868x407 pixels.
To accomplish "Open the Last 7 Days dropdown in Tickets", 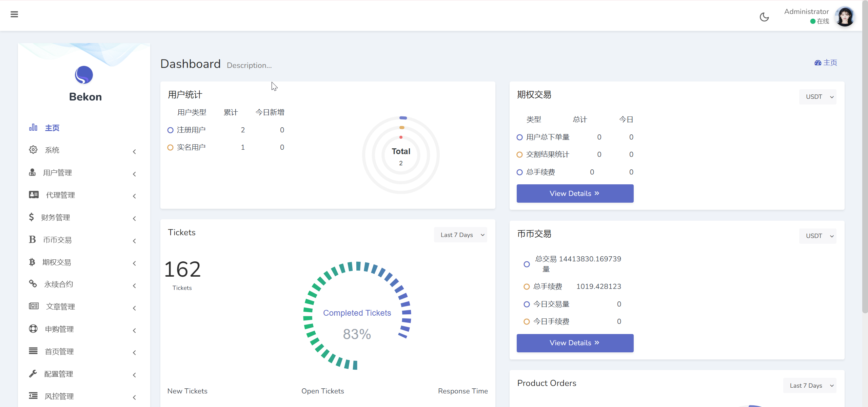I will point(460,235).
